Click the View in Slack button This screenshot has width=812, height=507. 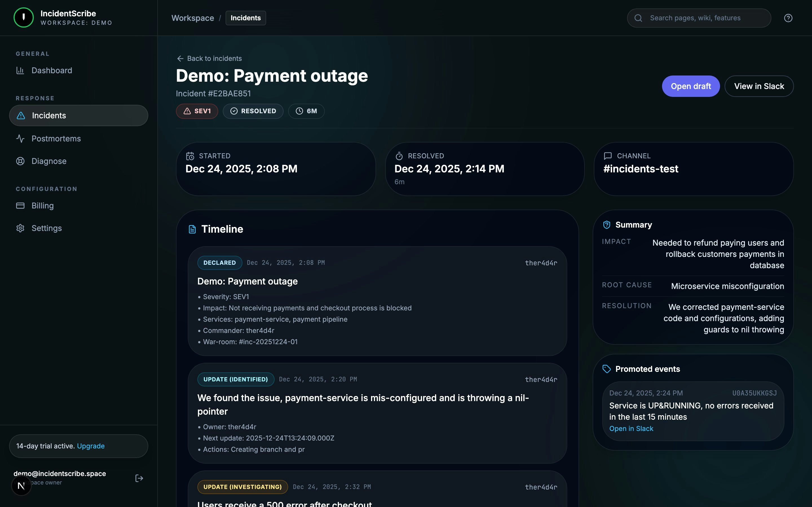tap(759, 86)
